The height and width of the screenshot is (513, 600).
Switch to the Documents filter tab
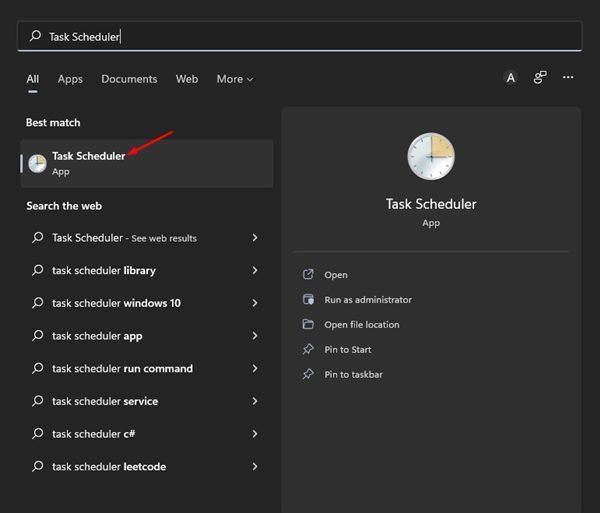[129, 79]
